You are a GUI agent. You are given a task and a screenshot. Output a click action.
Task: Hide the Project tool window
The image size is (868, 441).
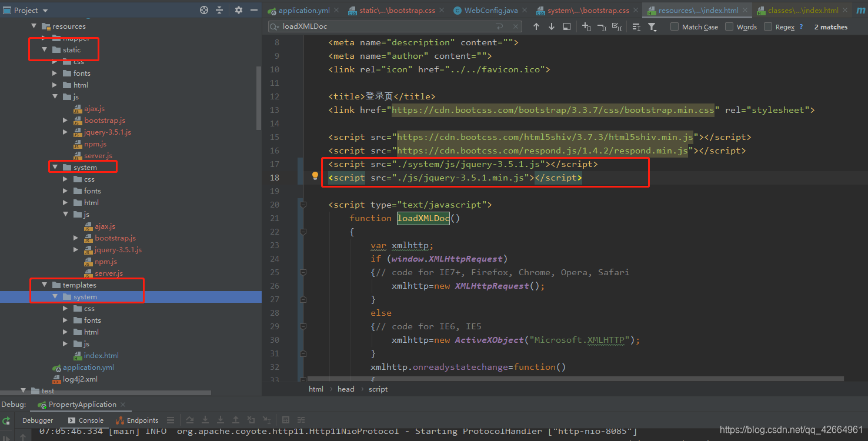(x=254, y=10)
